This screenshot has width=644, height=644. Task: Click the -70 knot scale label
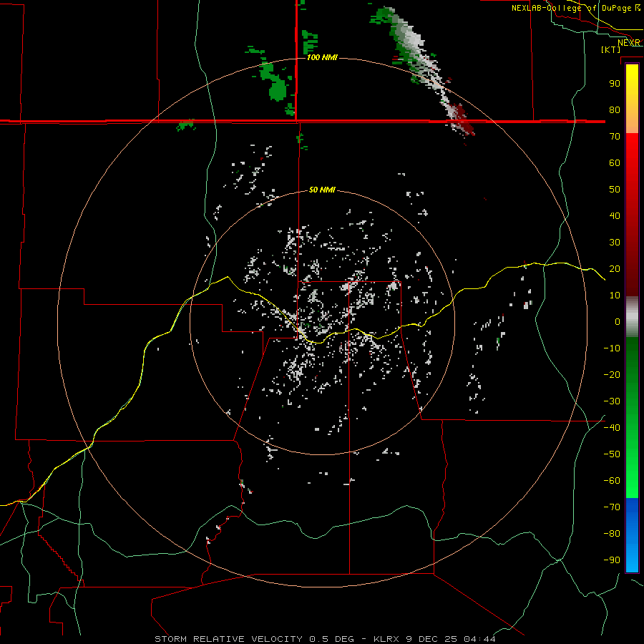[612, 507]
